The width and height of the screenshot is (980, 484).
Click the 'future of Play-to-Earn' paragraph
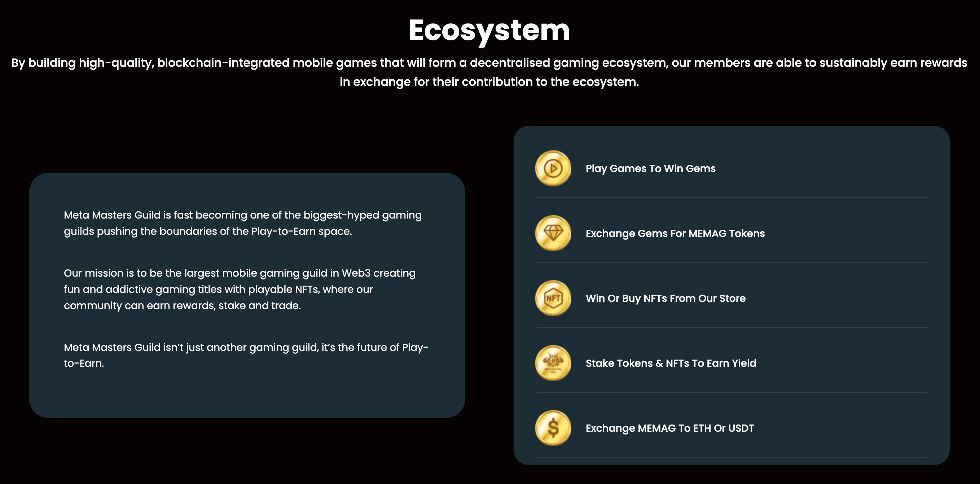click(246, 355)
